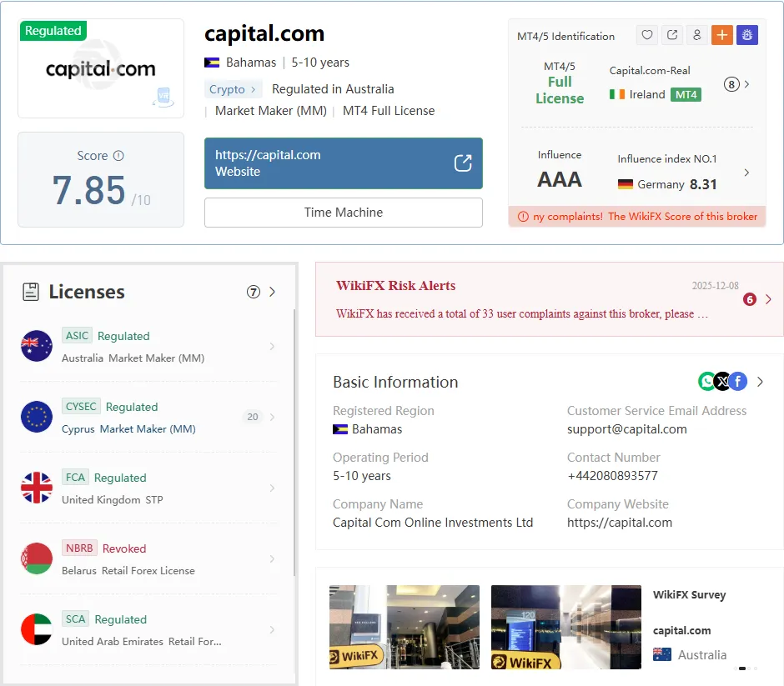784x686 pixels.
Task: Click the Ireland flag icon
Action: pos(617,94)
